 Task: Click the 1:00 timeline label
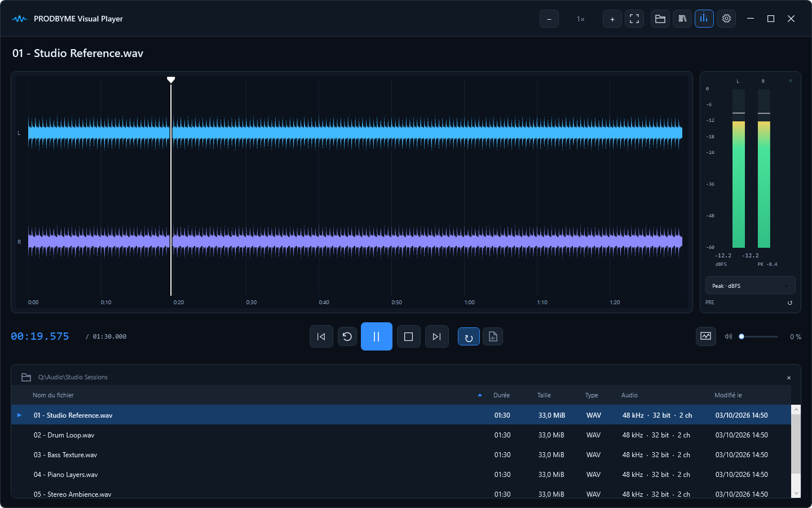click(470, 303)
